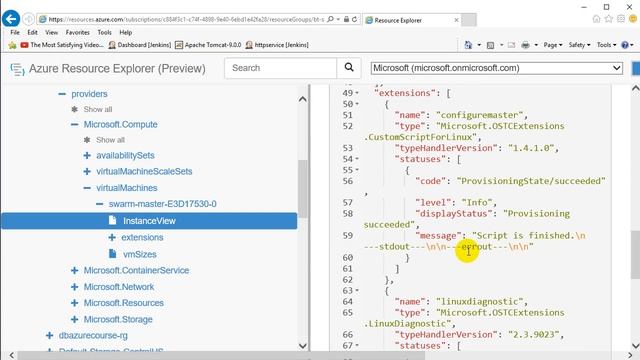This screenshot has width=640, height=360.
Task: Close the Resource Explorer tab
Action: [x=456, y=20]
